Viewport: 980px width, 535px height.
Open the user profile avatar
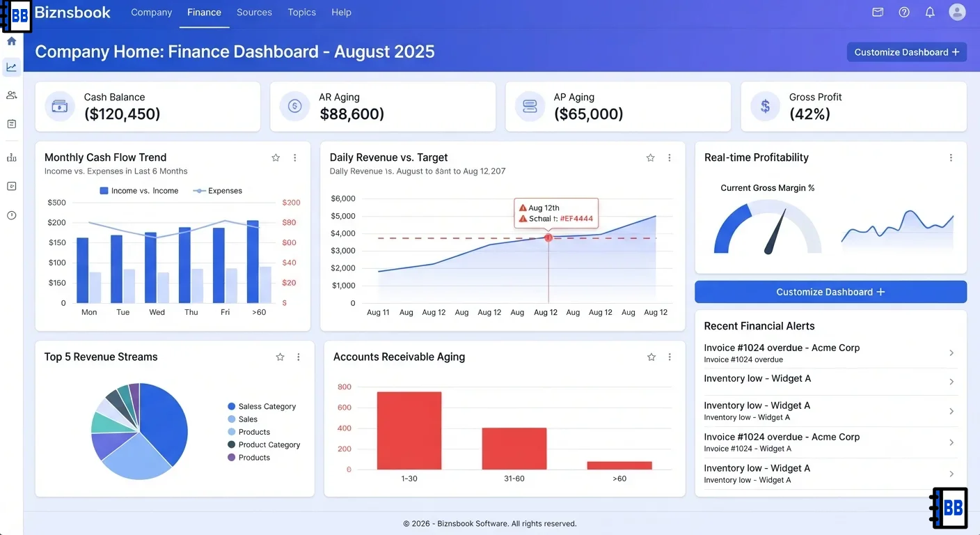pyautogui.click(x=958, y=12)
